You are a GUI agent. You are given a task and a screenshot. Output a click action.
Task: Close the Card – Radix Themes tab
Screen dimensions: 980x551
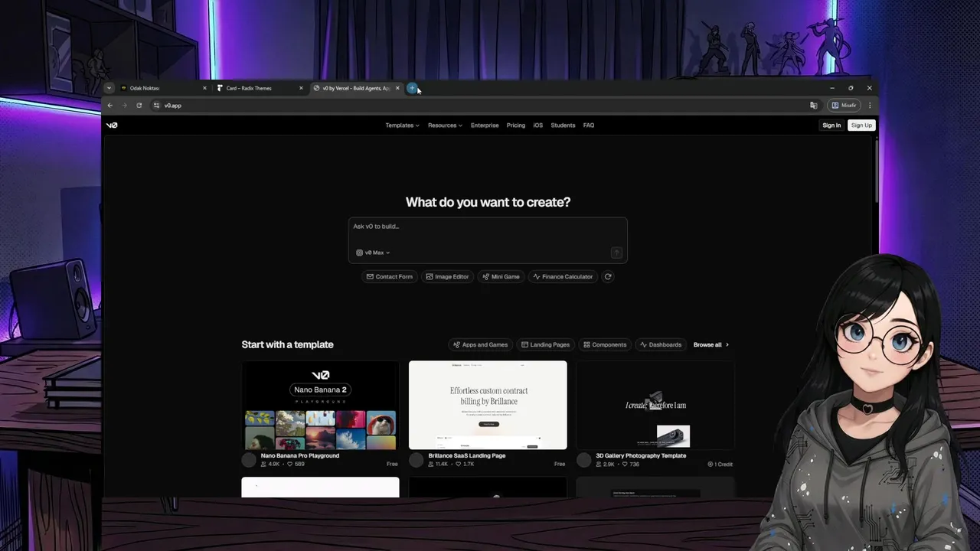301,88
